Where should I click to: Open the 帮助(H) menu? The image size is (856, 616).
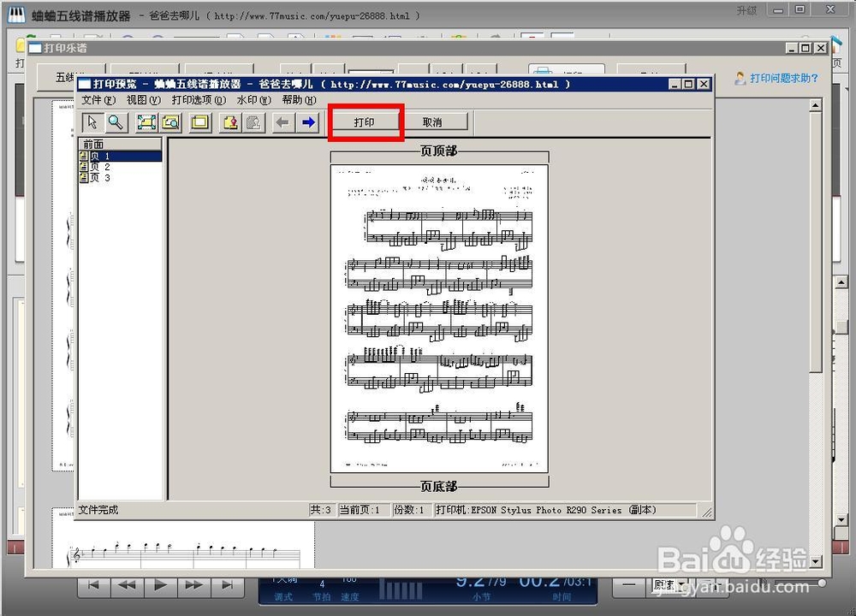pyautogui.click(x=299, y=100)
